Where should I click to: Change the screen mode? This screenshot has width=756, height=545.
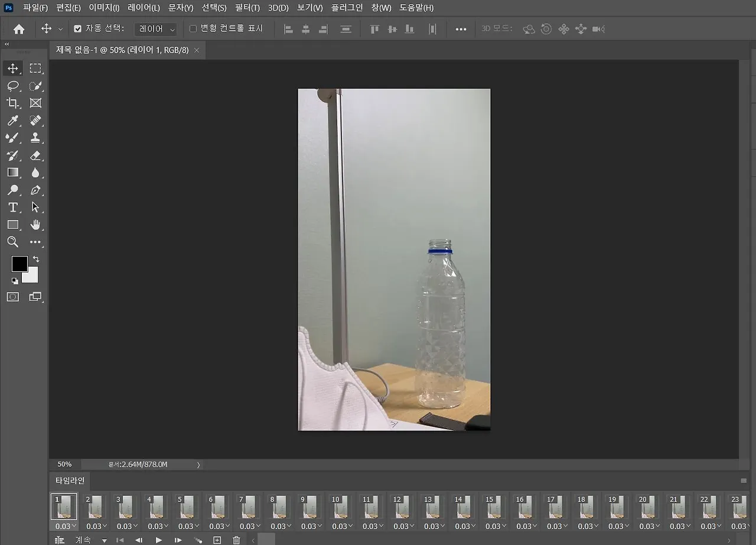(35, 297)
